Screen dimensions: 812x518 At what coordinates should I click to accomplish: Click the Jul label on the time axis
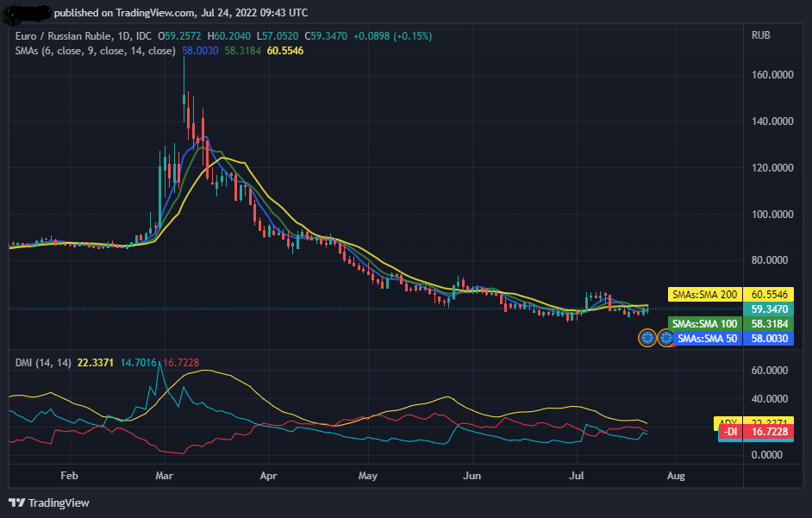[577, 476]
